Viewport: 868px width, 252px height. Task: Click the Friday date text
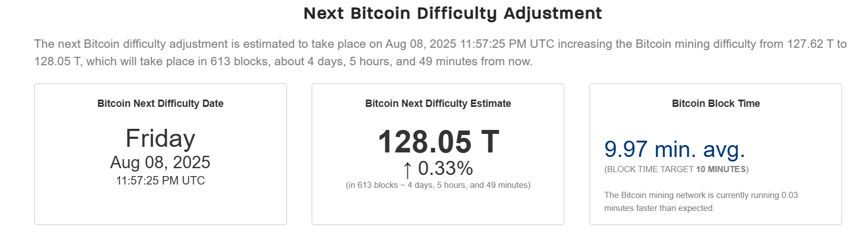[x=160, y=138]
